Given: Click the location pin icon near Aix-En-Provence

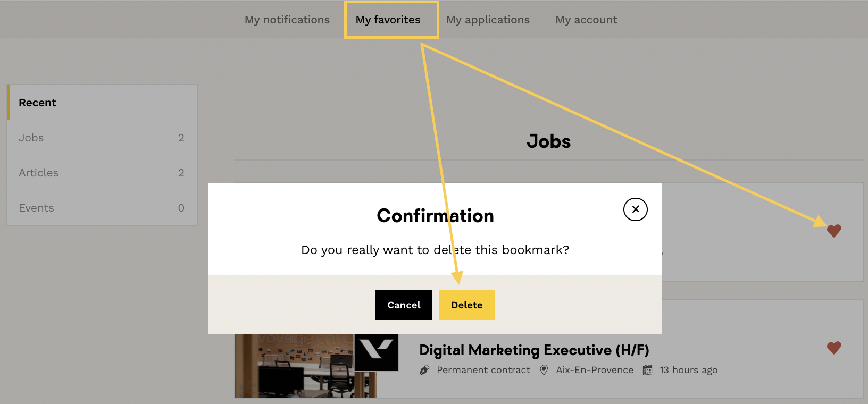Looking at the screenshot, I should pyautogui.click(x=544, y=370).
